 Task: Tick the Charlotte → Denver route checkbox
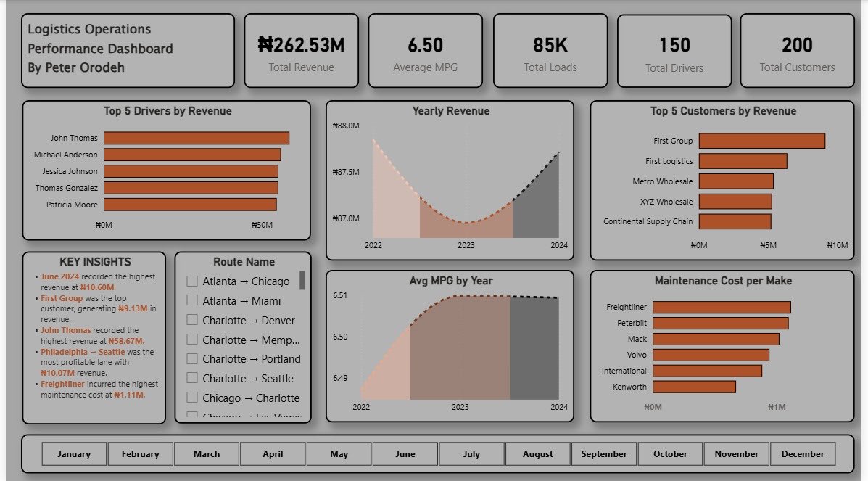(x=192, y=320)
